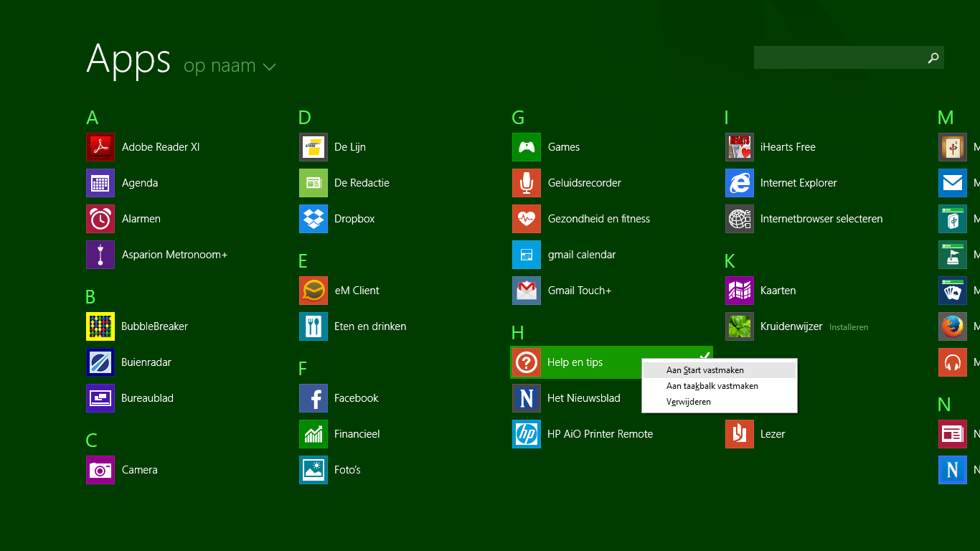980x551 pixels.
Task: Jump via letter group header A
Action: pos(92,118)
